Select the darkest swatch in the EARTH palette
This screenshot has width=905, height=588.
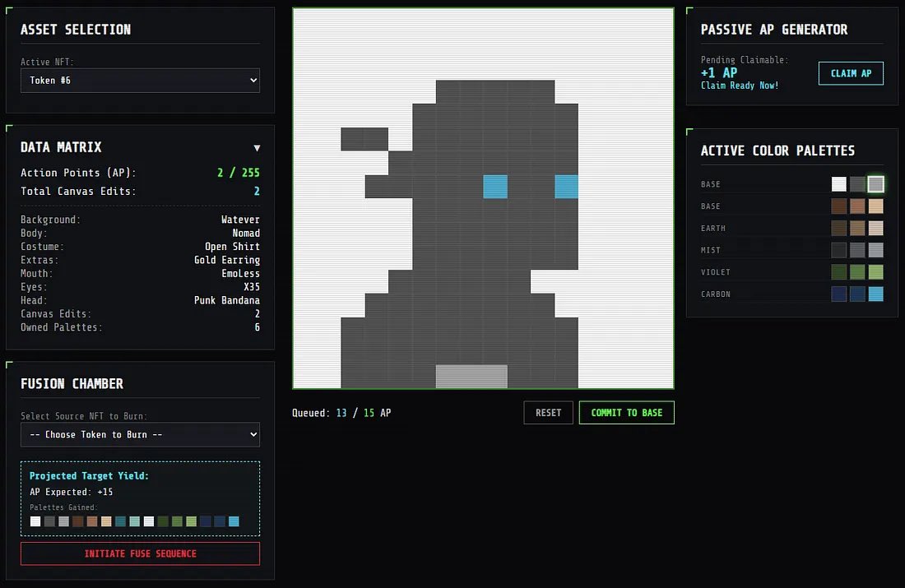838,228
